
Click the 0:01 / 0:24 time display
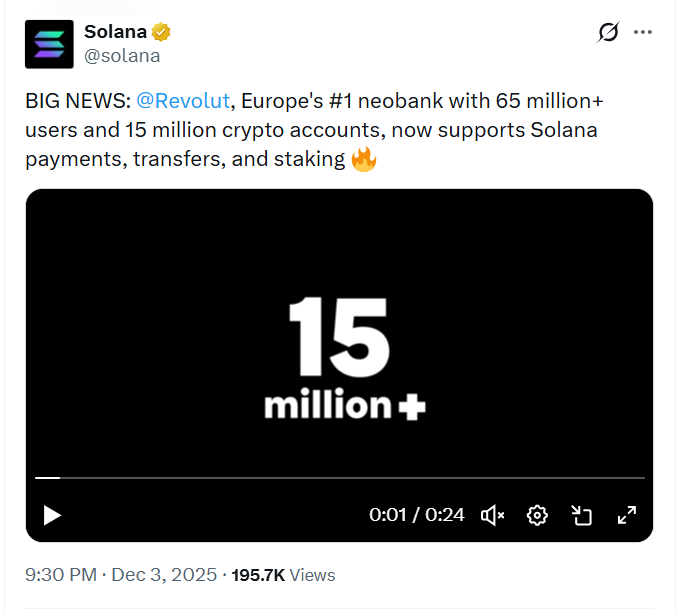417,515
